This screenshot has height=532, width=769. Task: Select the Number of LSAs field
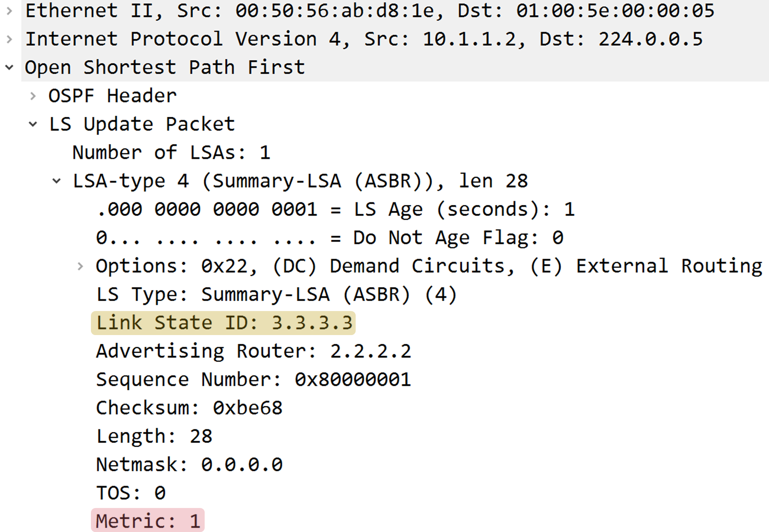[171, 153]
